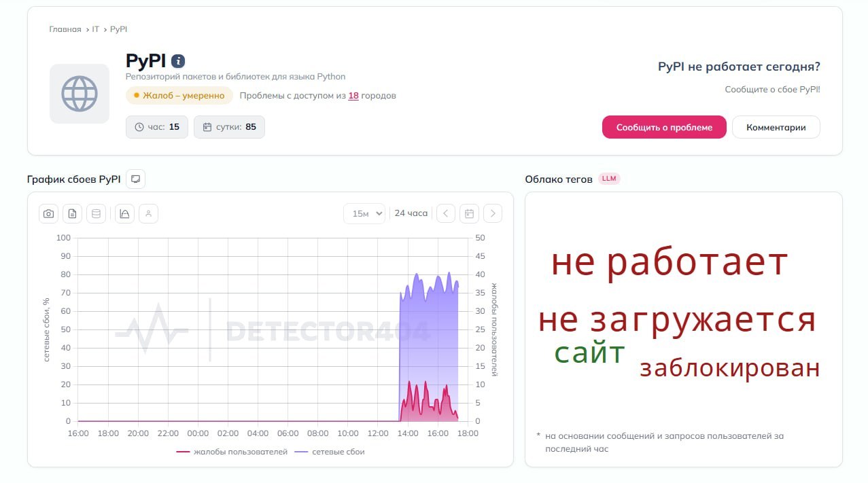Click the clock icon in час chip
The width and height of the screenshot is (868, 483).
[x=139, y=127]
